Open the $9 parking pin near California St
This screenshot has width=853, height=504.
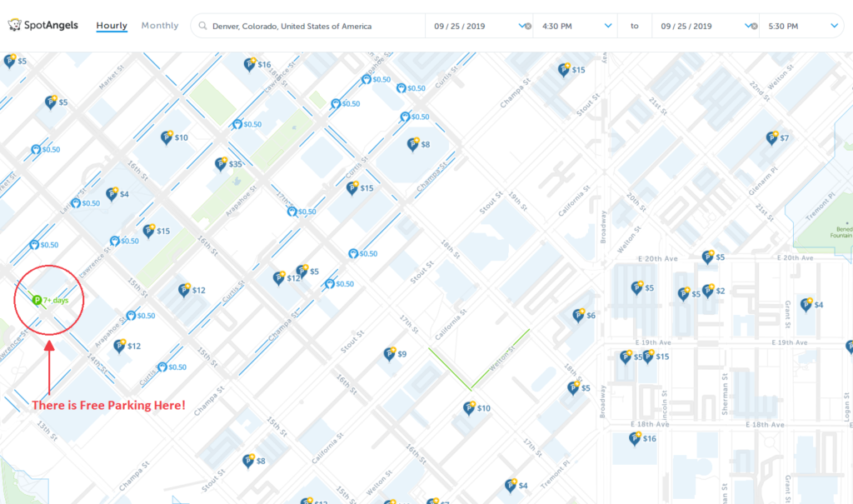[387, 353]
